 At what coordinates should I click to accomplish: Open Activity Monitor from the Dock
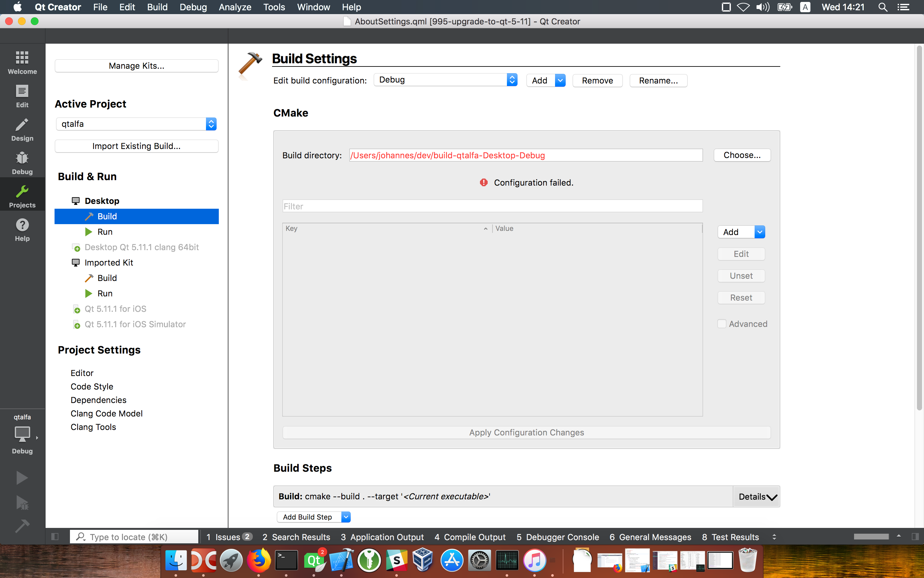[x=507, y=561]
